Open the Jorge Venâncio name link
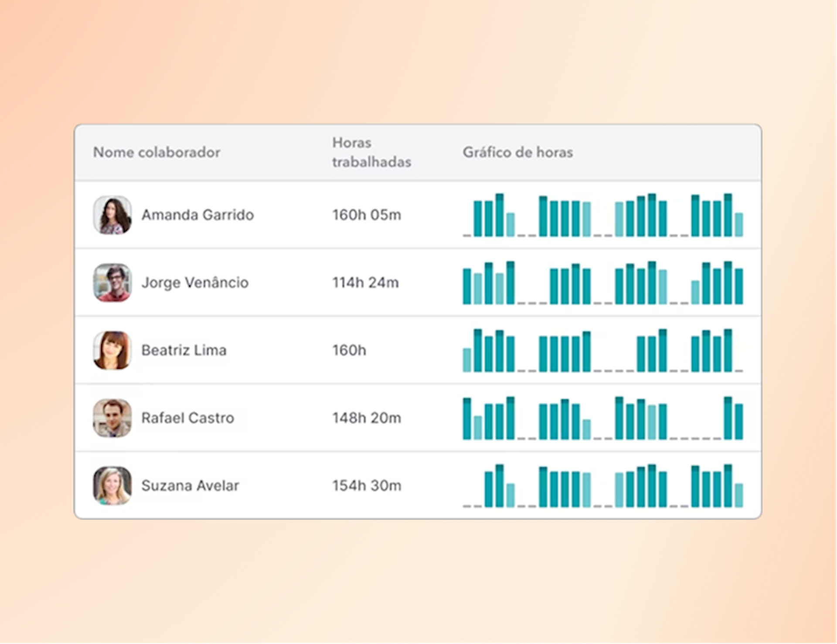 (x=195, y=283)
